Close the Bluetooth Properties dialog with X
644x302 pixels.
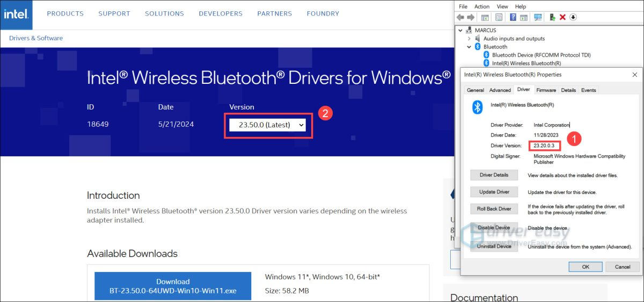click(x=635, y=75)
